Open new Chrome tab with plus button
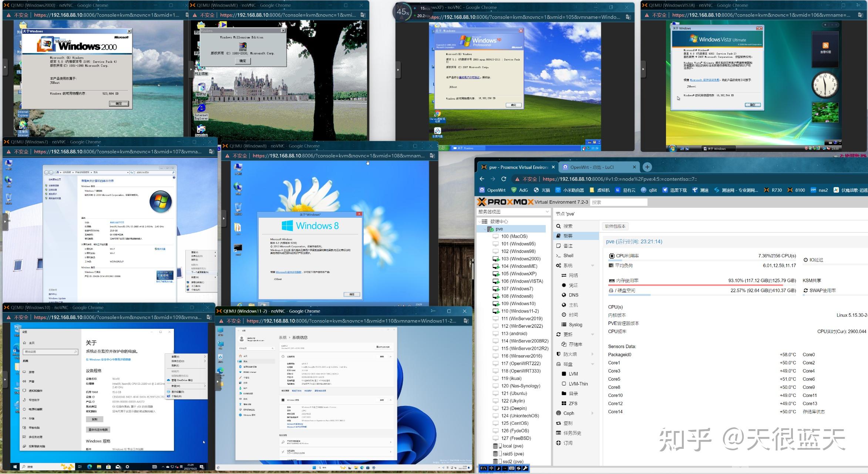868x474 pixels. tap(647, 167)
